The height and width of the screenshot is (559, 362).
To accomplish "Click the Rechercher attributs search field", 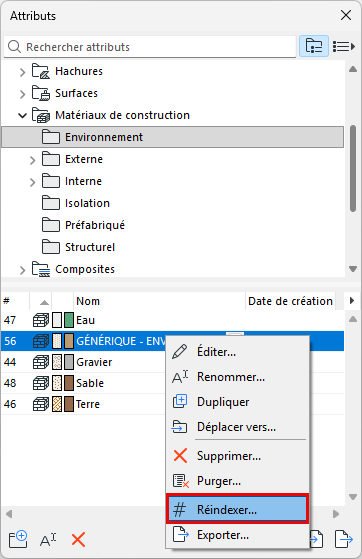I will [x=150, y=47].
